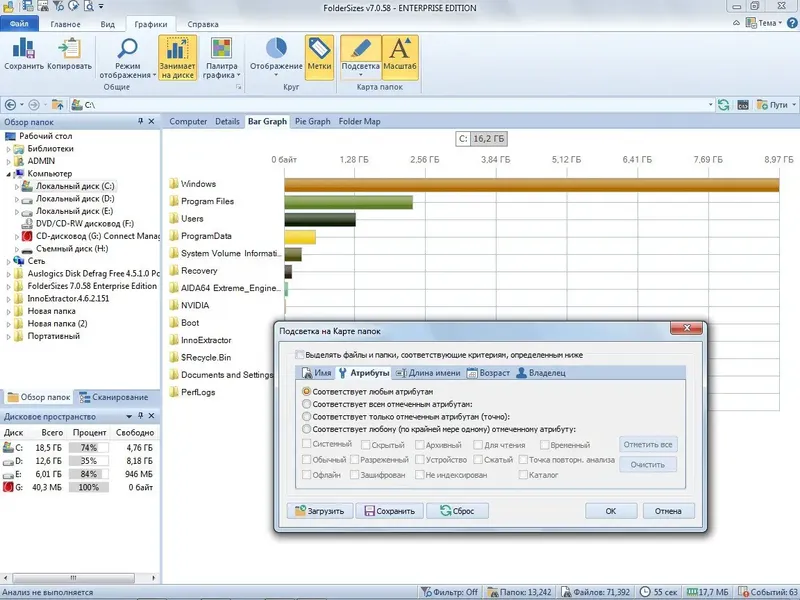The height and width of the screenshot is (600, 800).
Task: Select radio Соответствует только отмеченным атрибутам (точно)
Action: coord(306,417)
